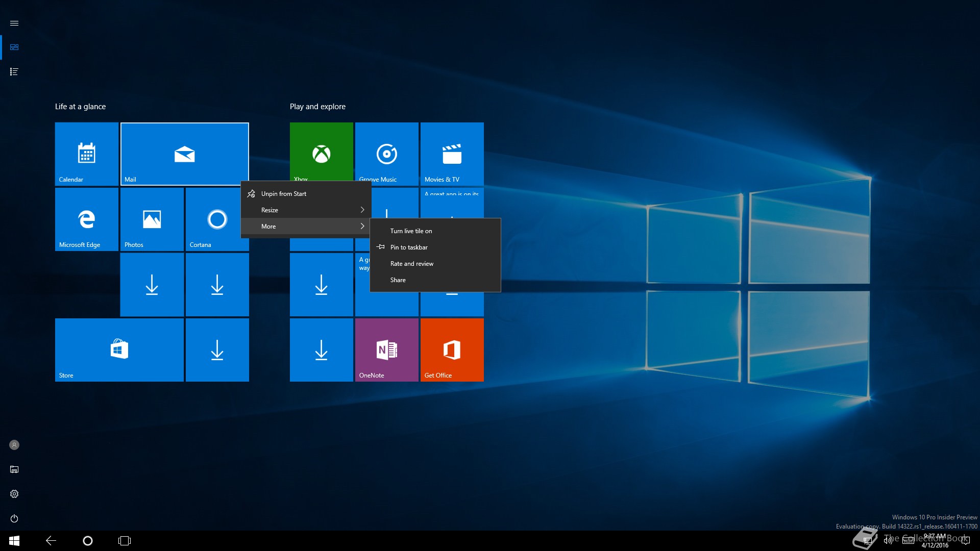Click the Play and explore group heading
980x551 pixels.
click(x=317, y=107)
